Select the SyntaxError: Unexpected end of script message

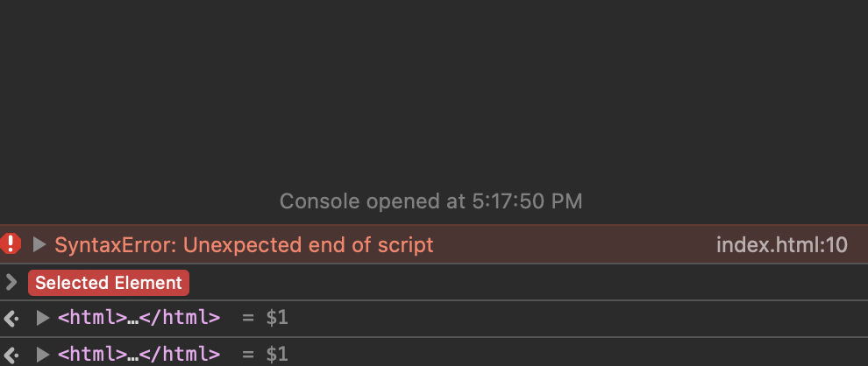click(x=244, y=245)
